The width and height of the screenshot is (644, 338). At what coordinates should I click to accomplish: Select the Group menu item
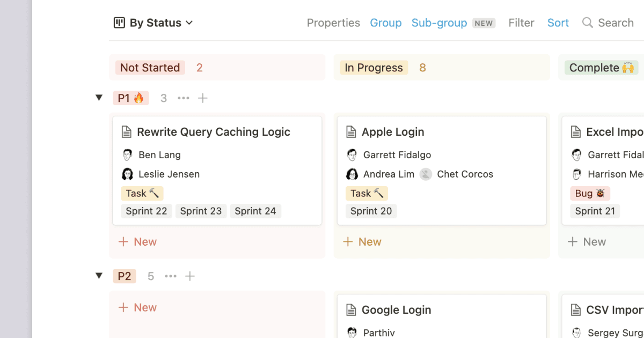pyautogui.click(x=385, y=23)
